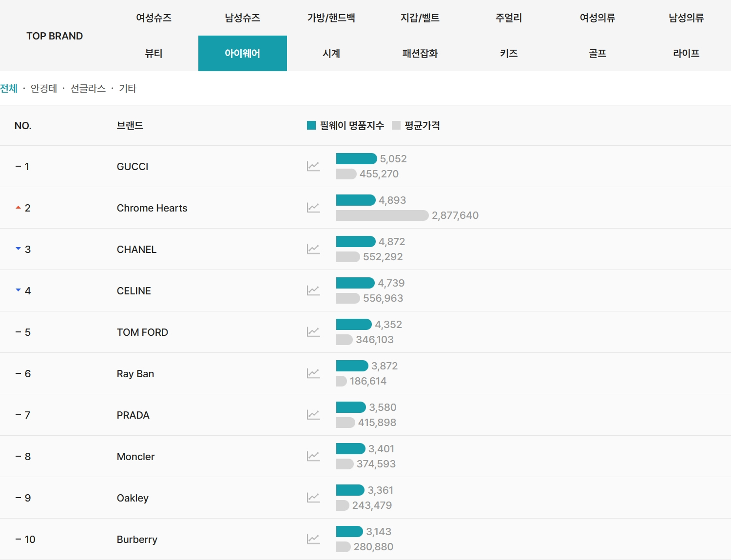Switch to the 뷰티 category

[154, 53]
